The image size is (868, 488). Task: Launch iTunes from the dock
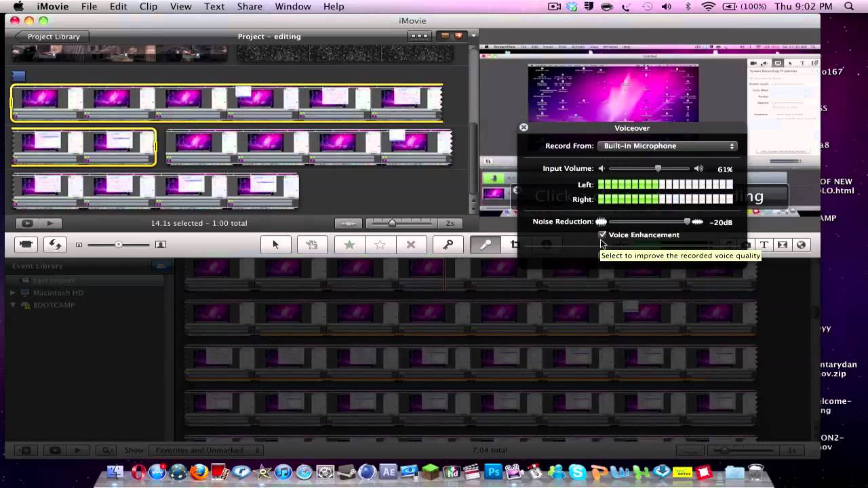pyautogui.click(x=283, y=472)
